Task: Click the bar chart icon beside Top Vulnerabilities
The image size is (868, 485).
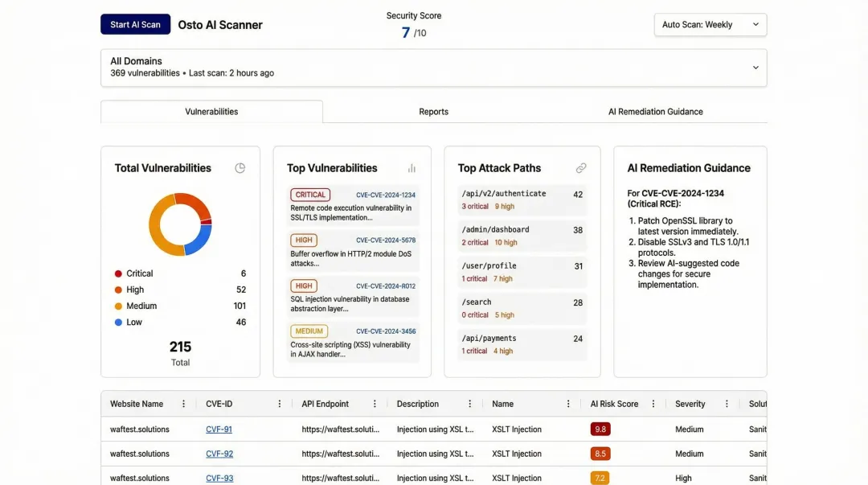Action: (x=411, y=168)
